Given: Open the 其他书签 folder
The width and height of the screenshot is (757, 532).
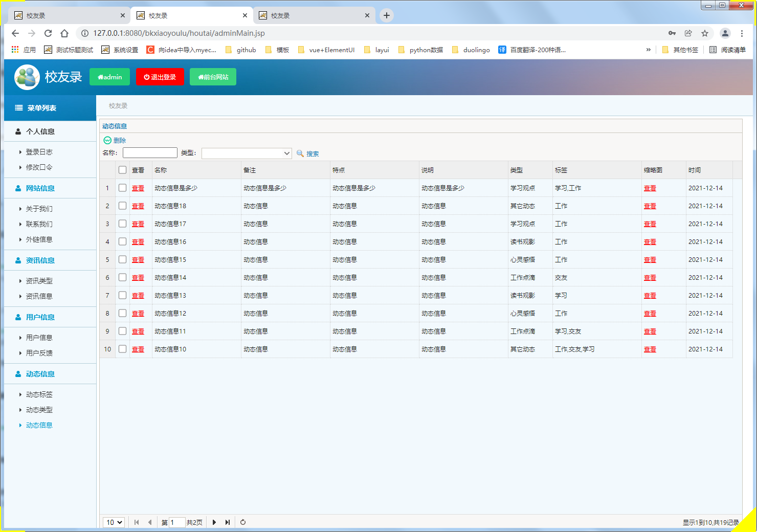Looking at the screenshot, I should [680, 50].
